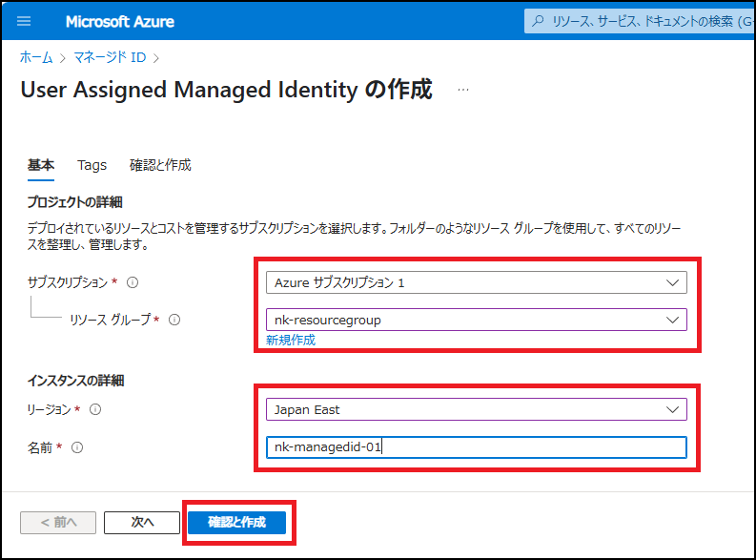The width and height of the screenshot is (756, 560).
Task: Click the サブスクリプション field label
Action: coord(68,282)
